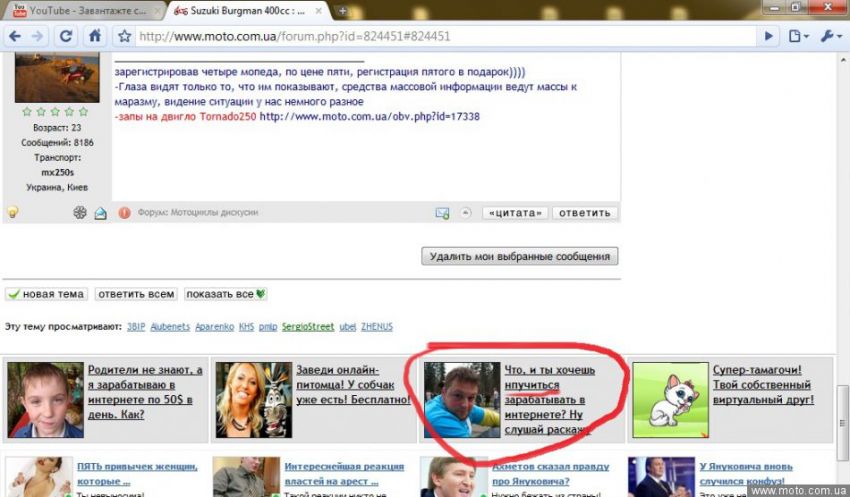Open the wrench settings menu

pos(830,36)
